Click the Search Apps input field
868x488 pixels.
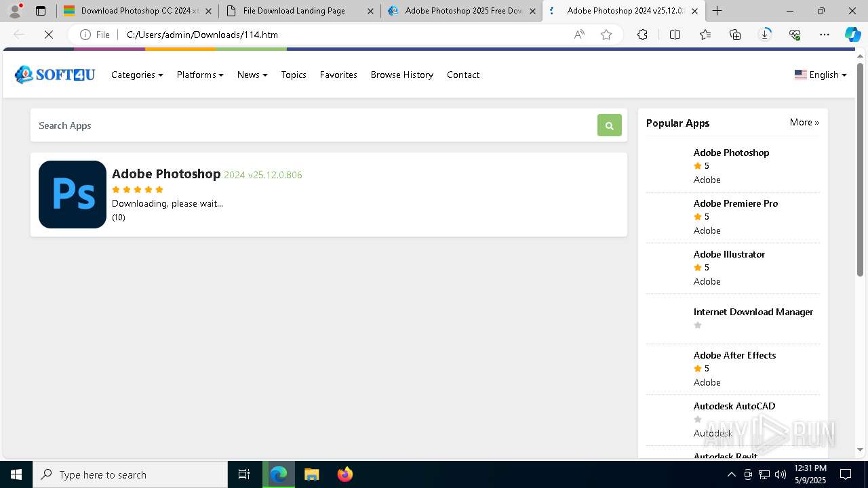click(314, 125)
